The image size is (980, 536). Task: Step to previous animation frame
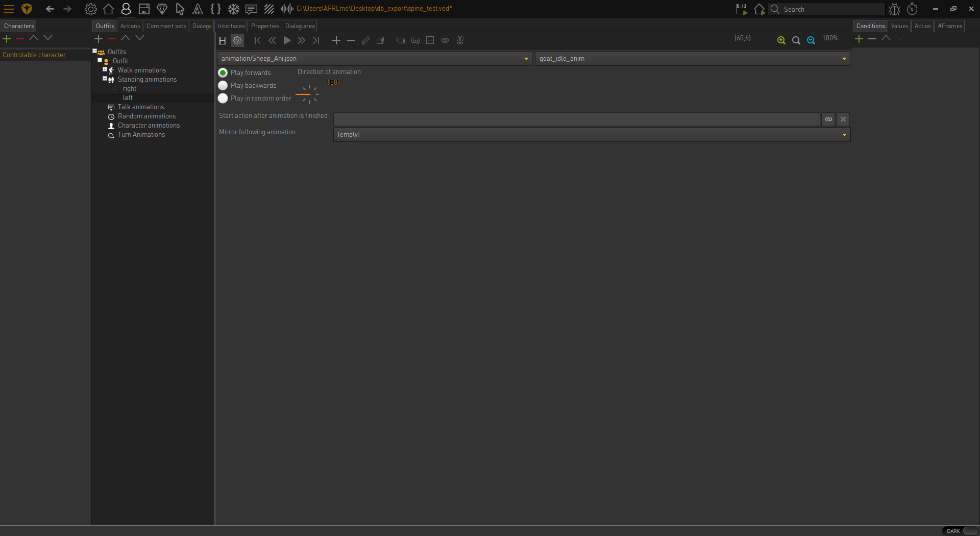[x=272, y=40]
